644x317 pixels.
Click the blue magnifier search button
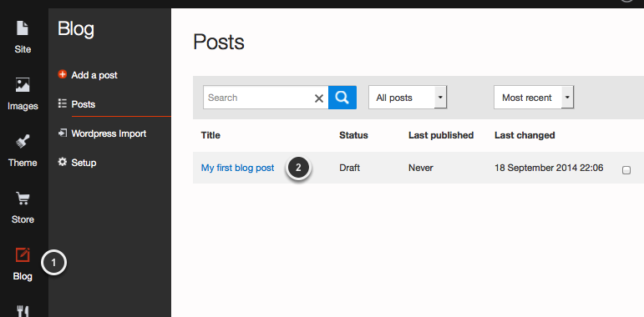click(342, 98)
